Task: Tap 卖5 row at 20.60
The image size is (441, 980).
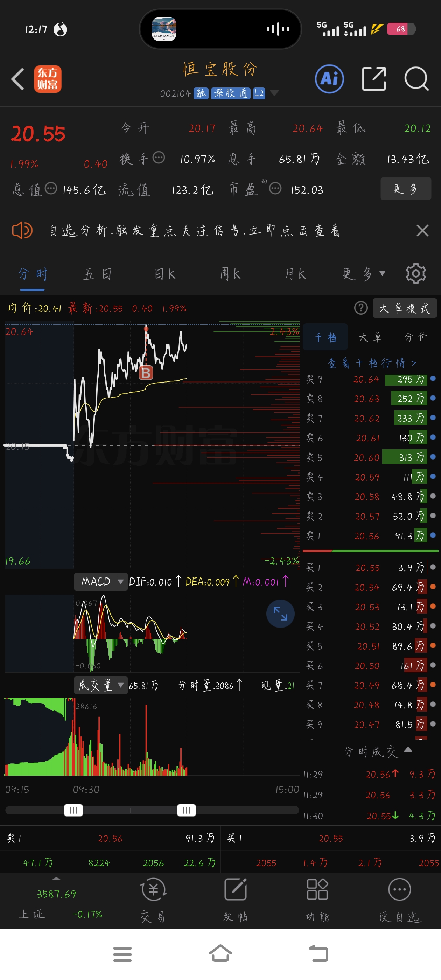Action: [371, 457]
